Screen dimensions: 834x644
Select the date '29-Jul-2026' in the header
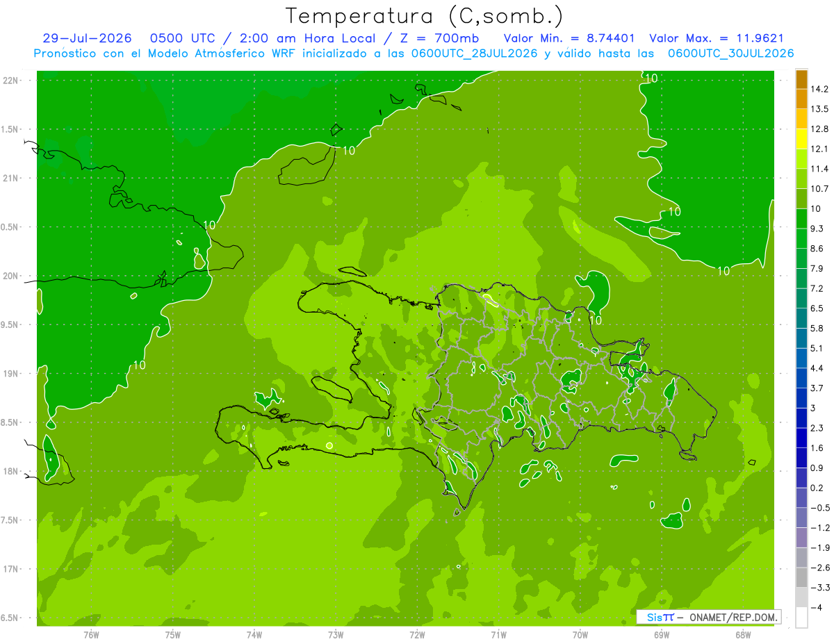87,38
